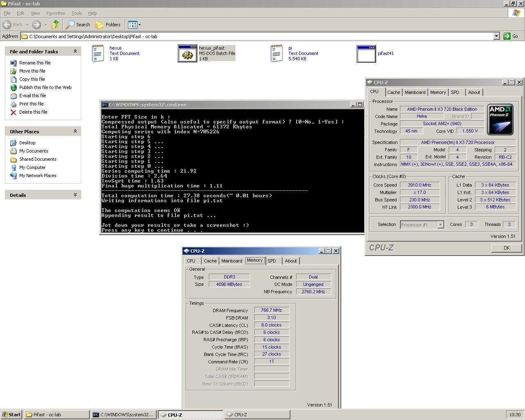
Task: Activate cmd.exe taskbar button
Action: [123, 415]
